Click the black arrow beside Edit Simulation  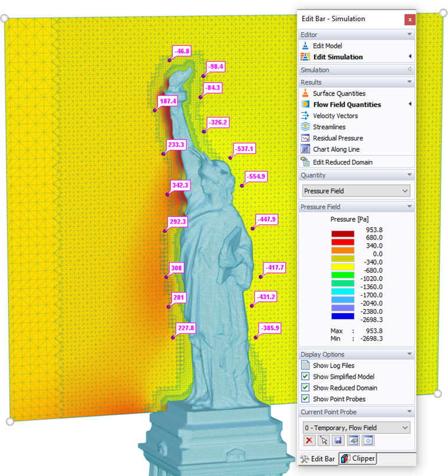point(410,57)
